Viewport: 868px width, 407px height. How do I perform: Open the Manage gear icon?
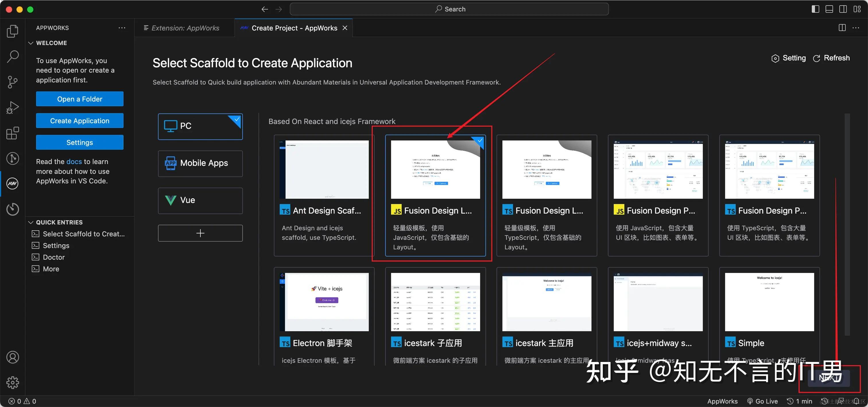pyautogui.click(x=12, y=382)
